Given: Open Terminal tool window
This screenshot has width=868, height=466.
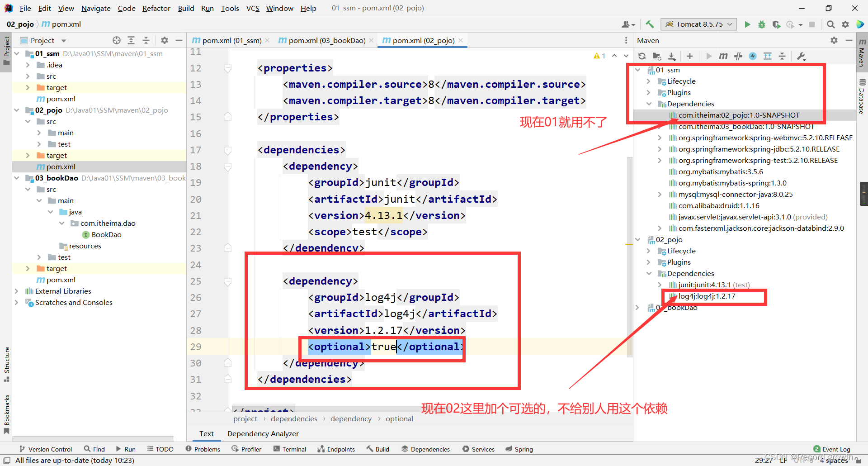Looking at the screenshot, I should pos(290,449).
